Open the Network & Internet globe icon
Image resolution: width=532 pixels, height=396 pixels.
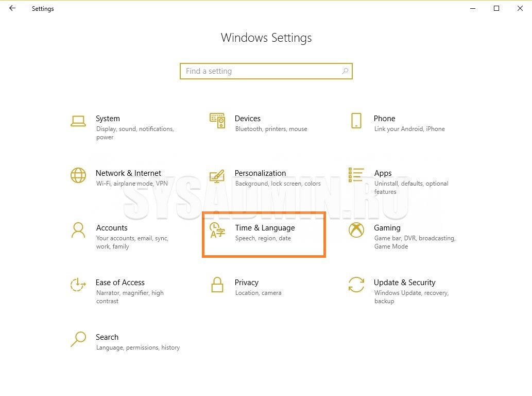78,175
